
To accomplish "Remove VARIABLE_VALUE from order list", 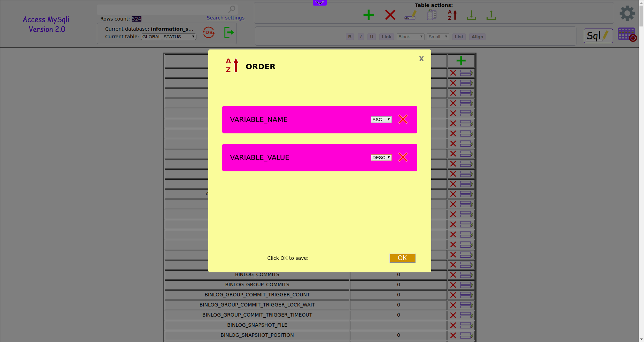I will point(403,157).
